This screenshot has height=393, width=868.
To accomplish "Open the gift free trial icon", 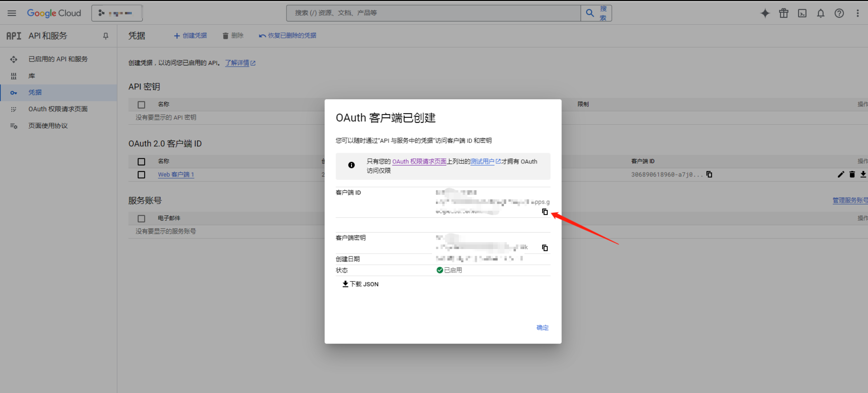I will [784, 13].
